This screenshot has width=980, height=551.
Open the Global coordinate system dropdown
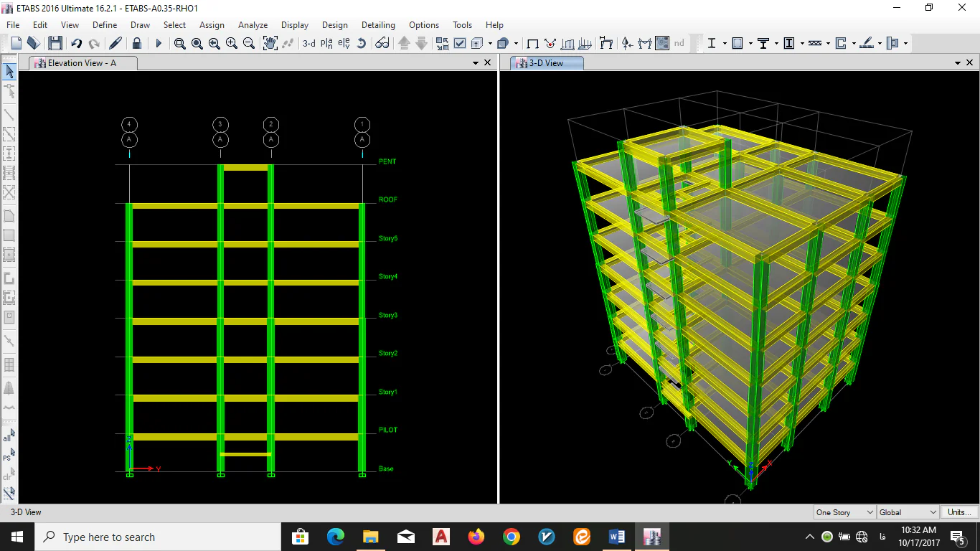tap(908, 512)
